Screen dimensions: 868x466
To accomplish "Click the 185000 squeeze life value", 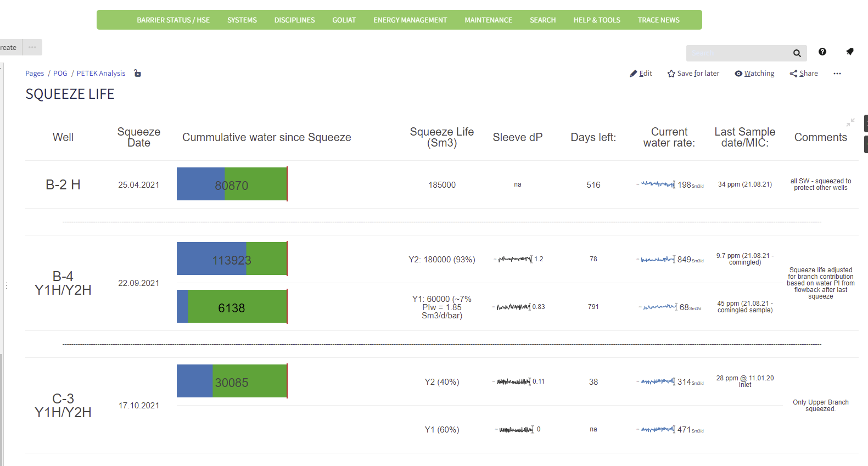I will 442,185.
